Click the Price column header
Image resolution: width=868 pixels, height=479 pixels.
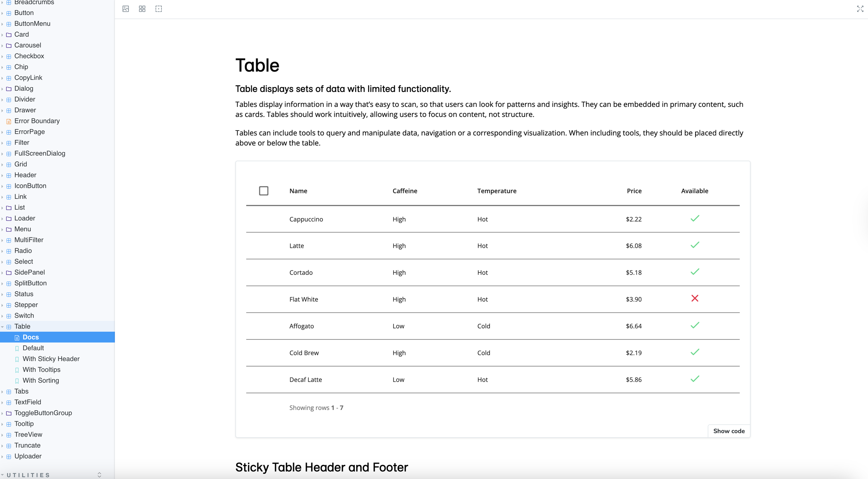634,191
